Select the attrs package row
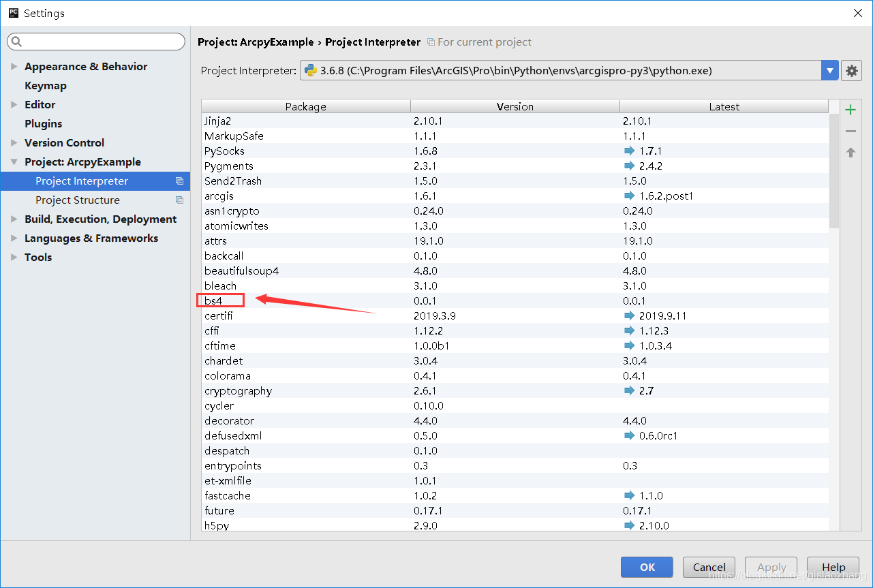This screenshot has height=588, width=873. pos(515,241)
